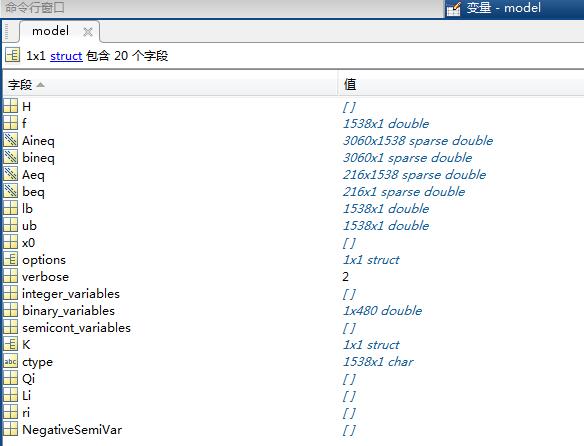Click the beq sparse matrix icon
This screenshot has height=446, width=584.
10,191
